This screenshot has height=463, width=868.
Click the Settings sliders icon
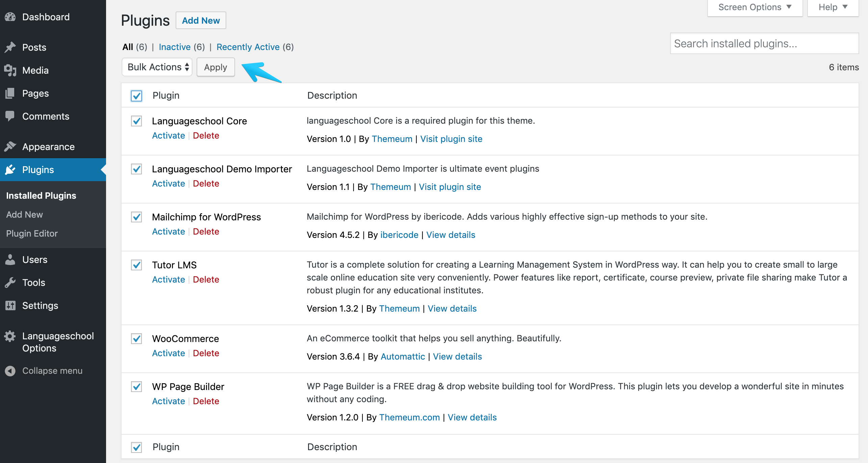pos(10,306)
